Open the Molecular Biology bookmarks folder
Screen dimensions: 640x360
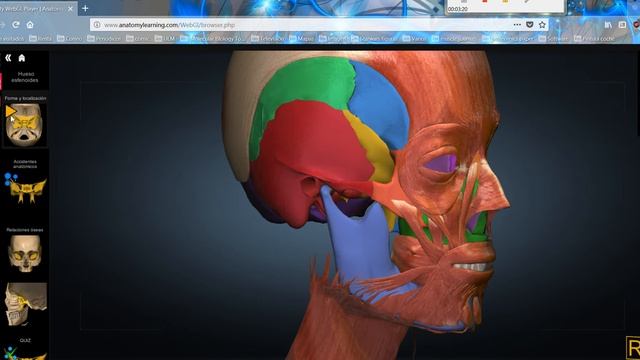pos(212,38)
